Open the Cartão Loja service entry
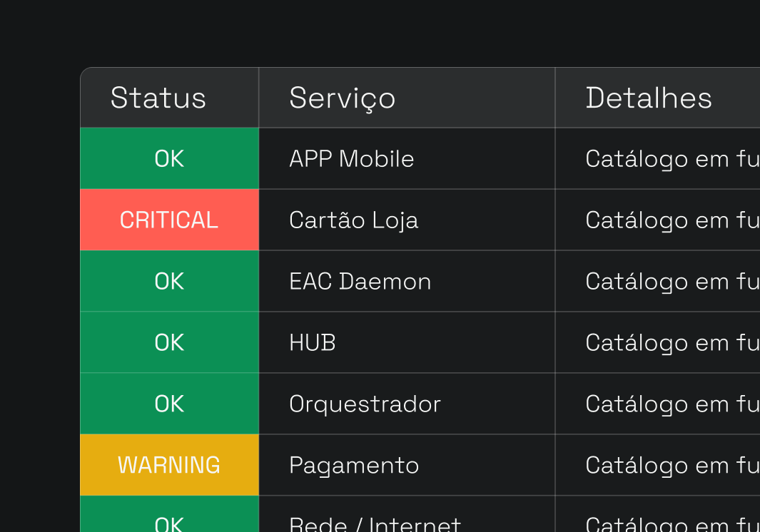This screenshot has width=760, height=532. tap(353, 220)
